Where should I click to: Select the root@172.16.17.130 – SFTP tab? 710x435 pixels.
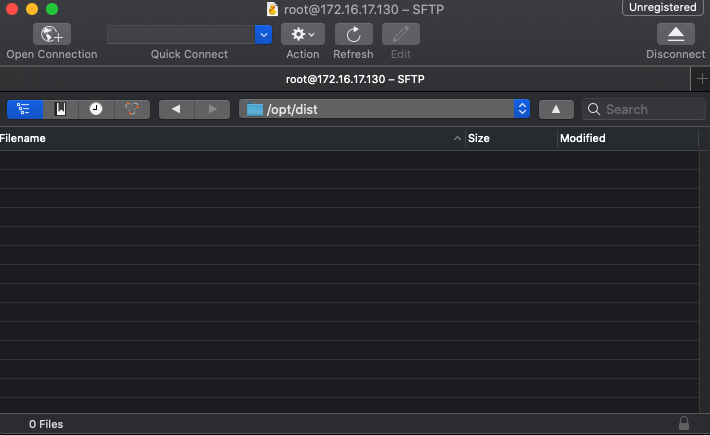345,78
